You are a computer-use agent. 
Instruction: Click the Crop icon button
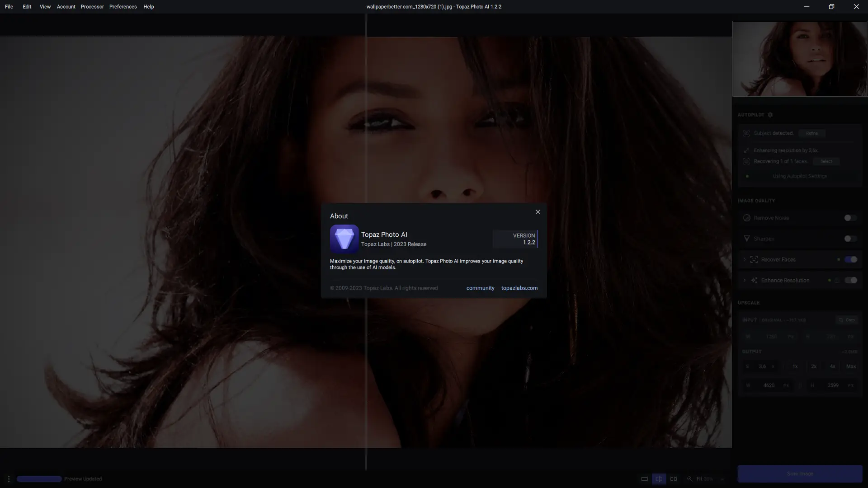tap(846, 320)
